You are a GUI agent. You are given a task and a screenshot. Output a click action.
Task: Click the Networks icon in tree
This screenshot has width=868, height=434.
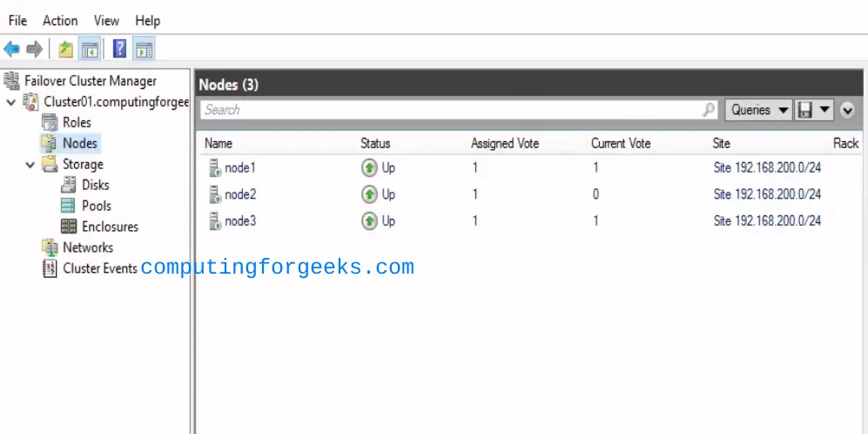pos(50,248)
